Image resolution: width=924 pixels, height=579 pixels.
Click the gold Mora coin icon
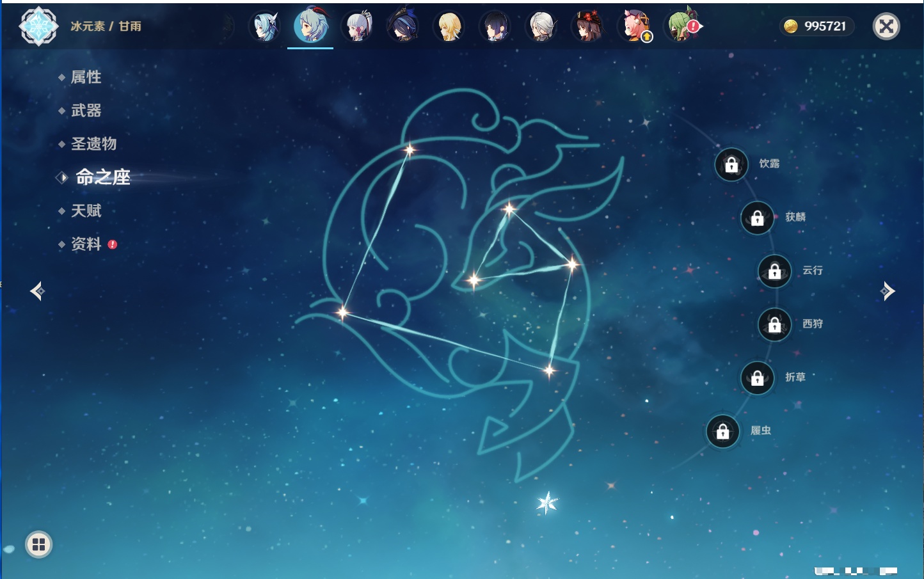(791, 26)
